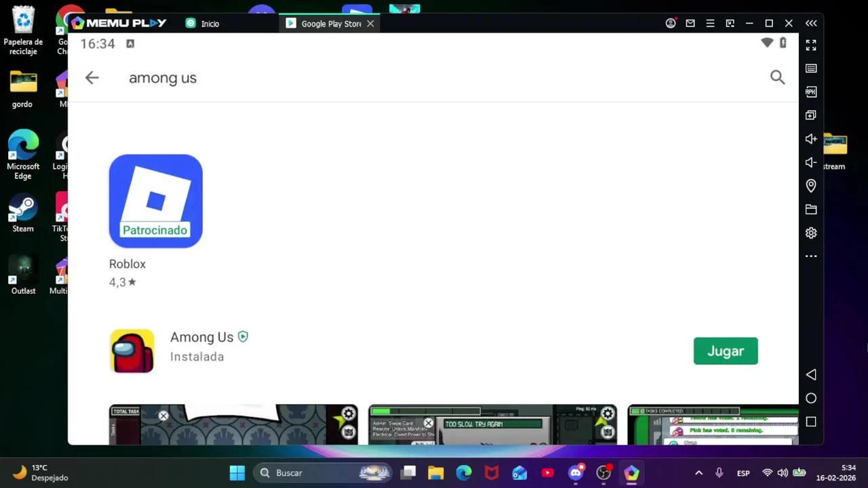Increase volume with the speaker plus icon

pos(811,139)
